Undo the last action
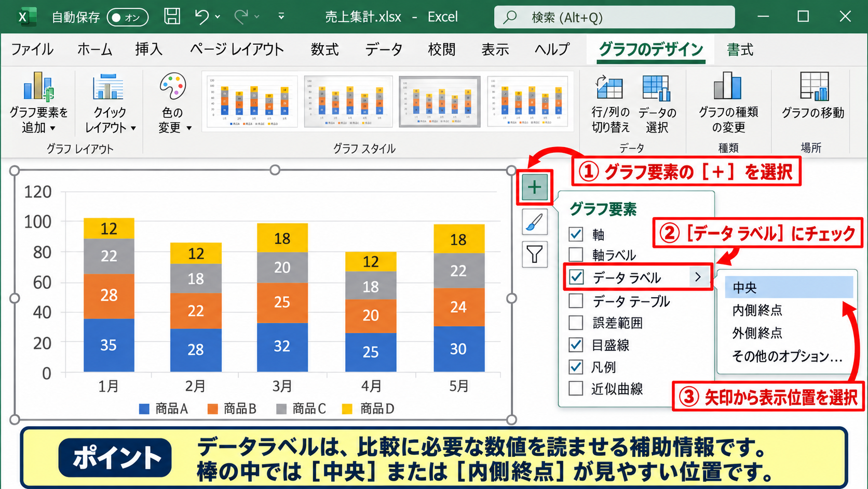The image size is (868, 489). click(201, 17)
